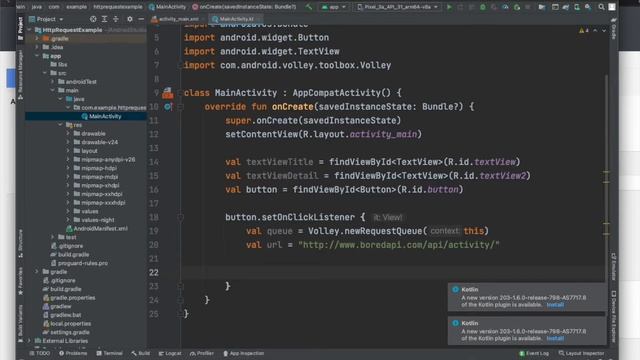Open Project panel settings gear
The image size is (640, 360).
130,19
